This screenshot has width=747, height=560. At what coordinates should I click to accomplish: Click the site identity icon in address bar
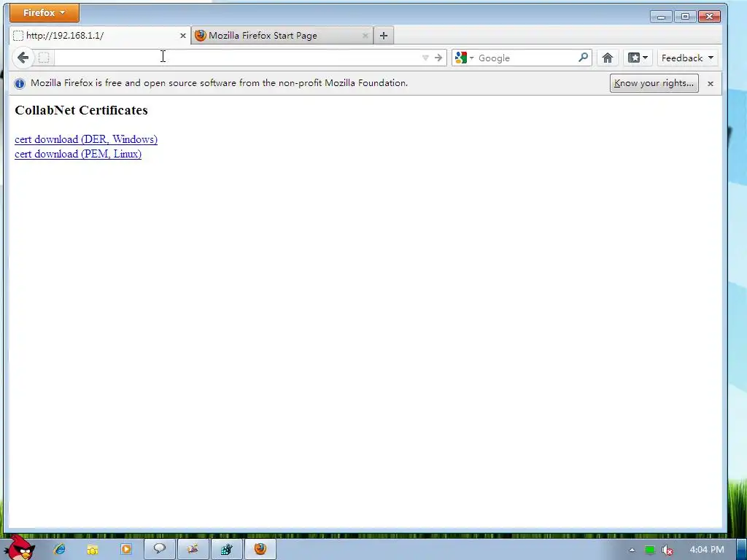pos(44,58)
